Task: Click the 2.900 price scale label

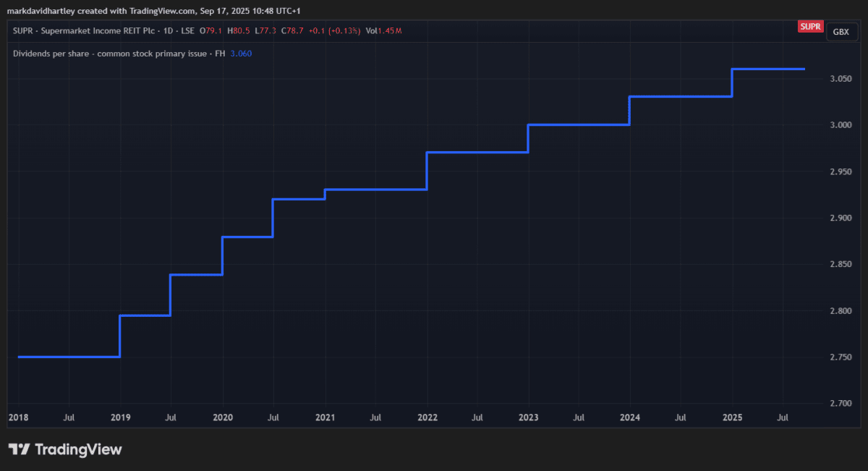Action: pyautogui.click(x=841, y=218)
